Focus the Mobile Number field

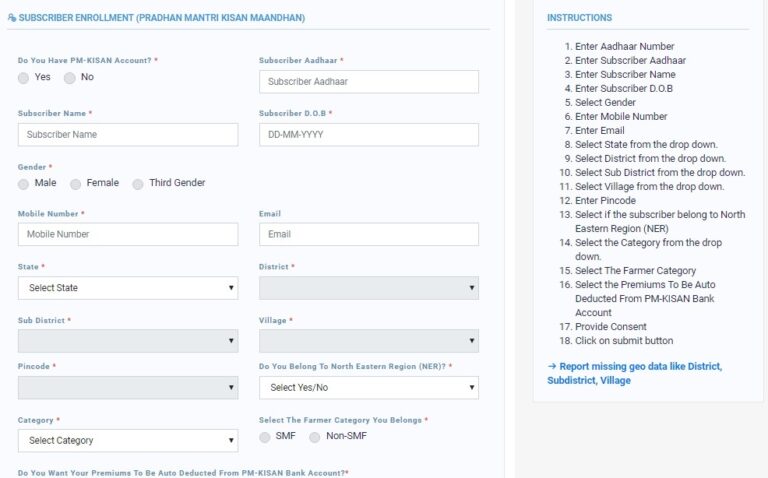(x=128, y=235)
